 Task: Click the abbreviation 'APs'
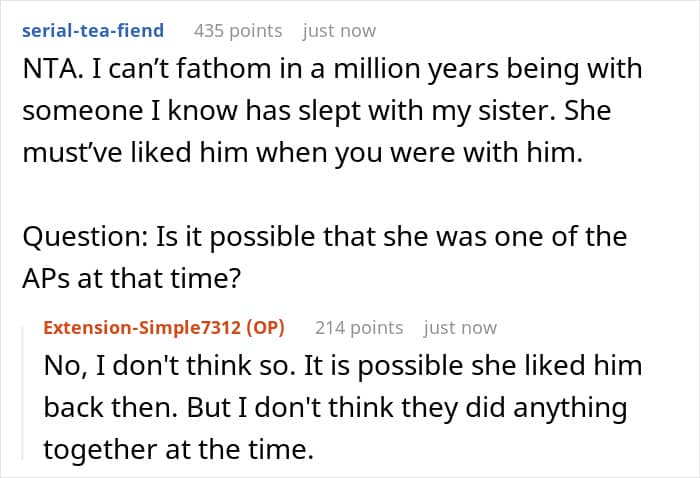[46, 278]
